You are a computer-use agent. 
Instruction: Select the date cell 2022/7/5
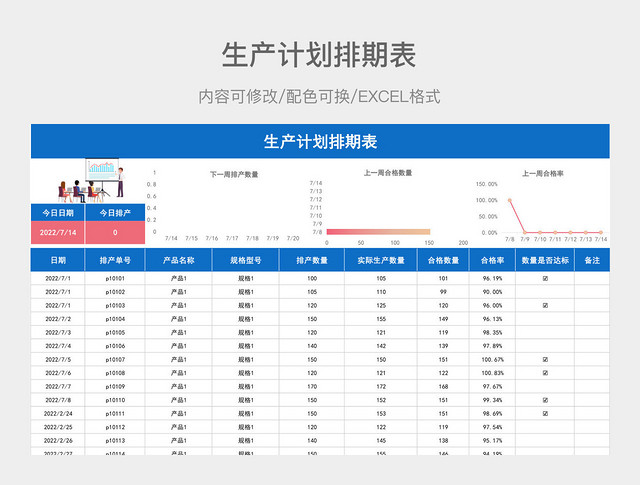click(x=58, y=360)
